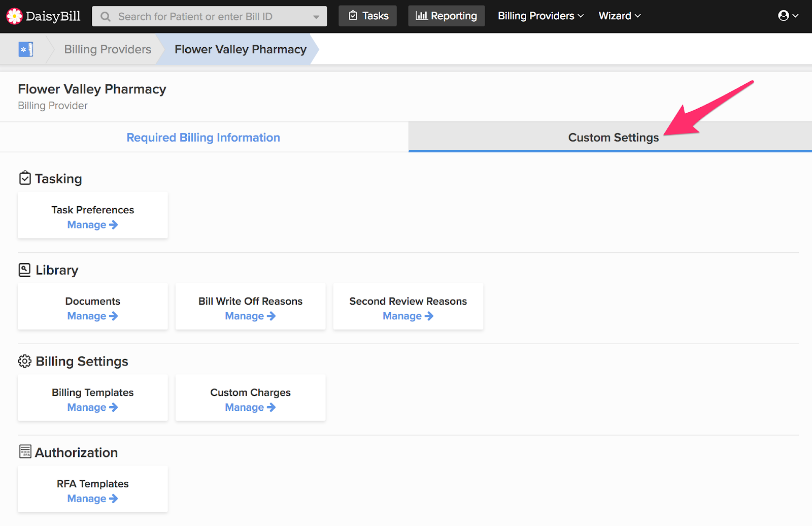Open the Billing Providers dropdown menu
The width and height of the screenshot is (812, 526).
coord(540,16)
